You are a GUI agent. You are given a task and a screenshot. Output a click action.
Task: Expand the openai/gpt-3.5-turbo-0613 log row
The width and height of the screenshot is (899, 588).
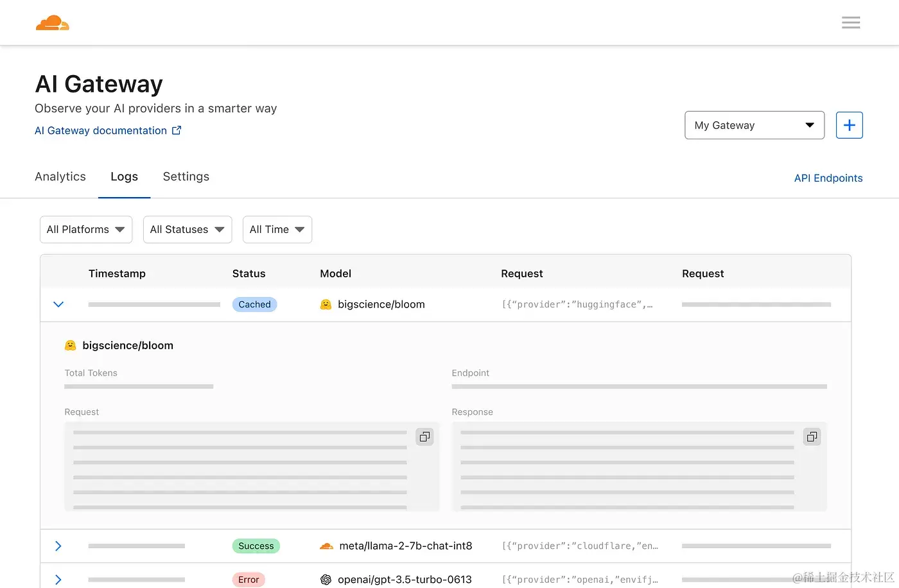coord(58,580)
